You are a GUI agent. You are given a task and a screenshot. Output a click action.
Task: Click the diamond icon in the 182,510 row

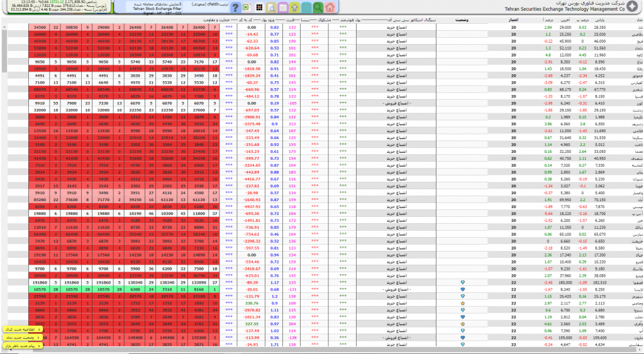[463, 283]
